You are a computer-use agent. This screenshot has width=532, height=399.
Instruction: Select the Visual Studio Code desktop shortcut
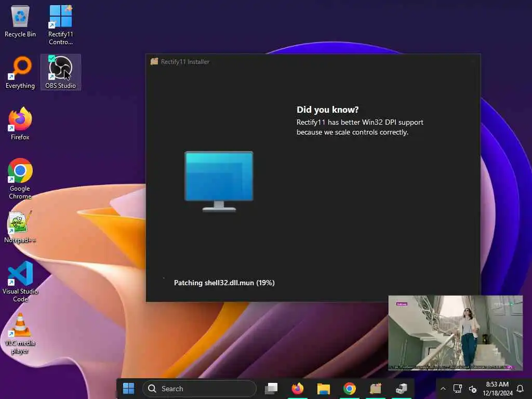click(x=20, y=281)
